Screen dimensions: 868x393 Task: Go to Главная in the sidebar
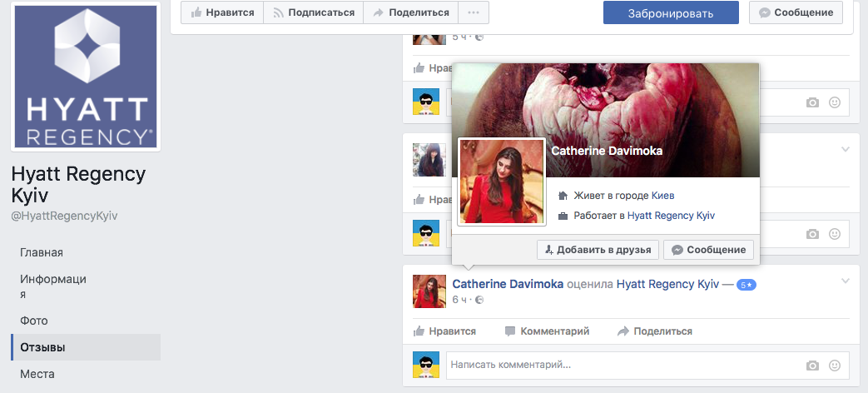42,252
